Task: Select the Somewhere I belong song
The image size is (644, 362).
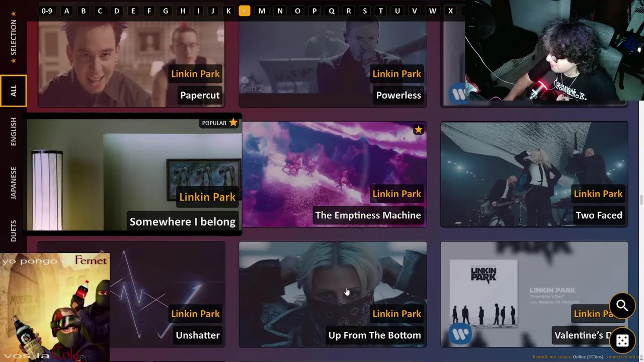Action: tap(134, 175)
